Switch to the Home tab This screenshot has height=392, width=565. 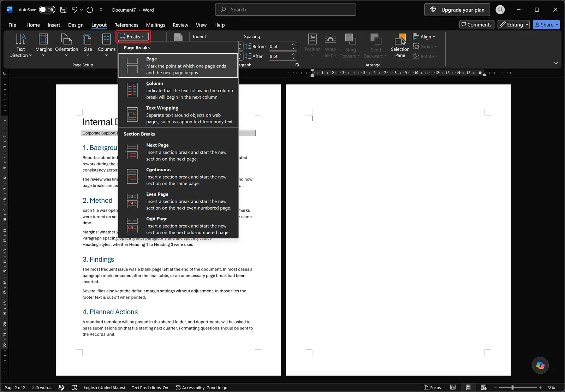point(33,25)
